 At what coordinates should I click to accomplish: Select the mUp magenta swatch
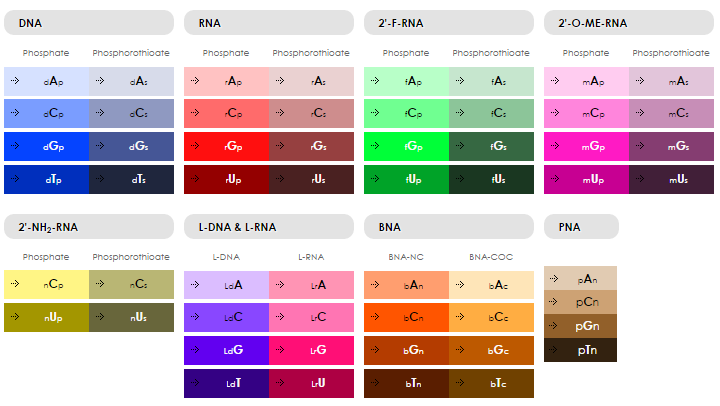586,180
